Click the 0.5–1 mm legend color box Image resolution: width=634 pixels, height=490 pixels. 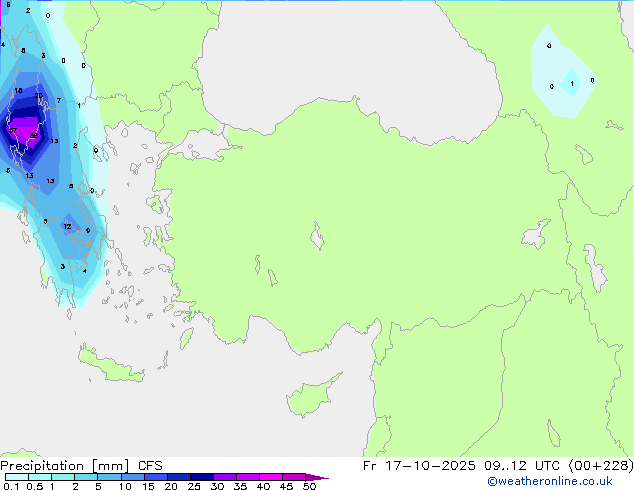pyautogui.click(x=40, y=477)
